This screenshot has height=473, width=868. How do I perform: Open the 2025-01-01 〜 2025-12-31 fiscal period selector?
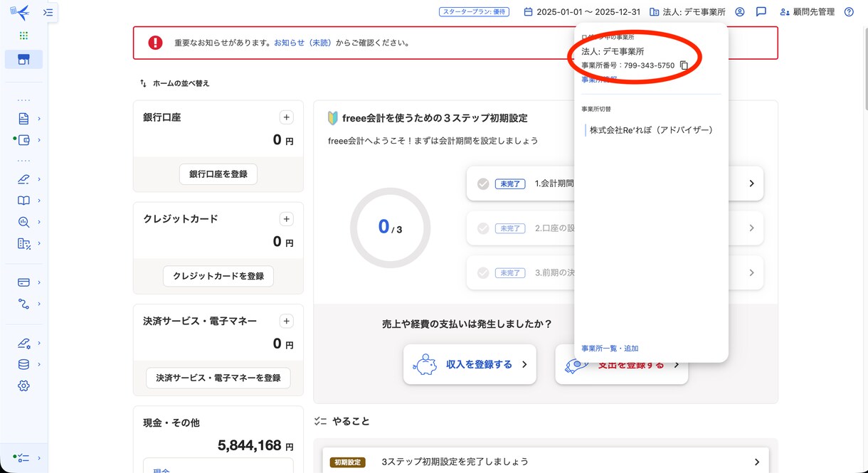pyautogui.click(x=582, y=12)
